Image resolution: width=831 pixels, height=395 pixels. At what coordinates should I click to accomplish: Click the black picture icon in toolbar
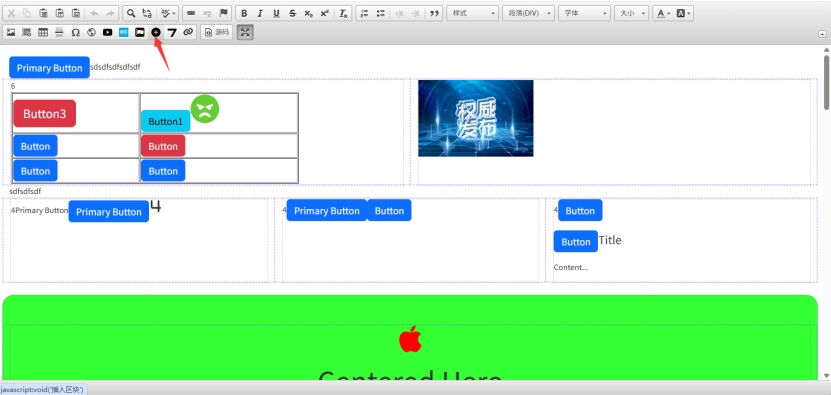coord(139,32)
